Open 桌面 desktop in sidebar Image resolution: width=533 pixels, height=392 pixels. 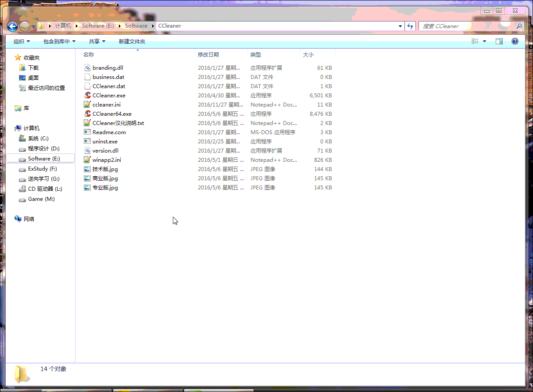tap(29, 78)
